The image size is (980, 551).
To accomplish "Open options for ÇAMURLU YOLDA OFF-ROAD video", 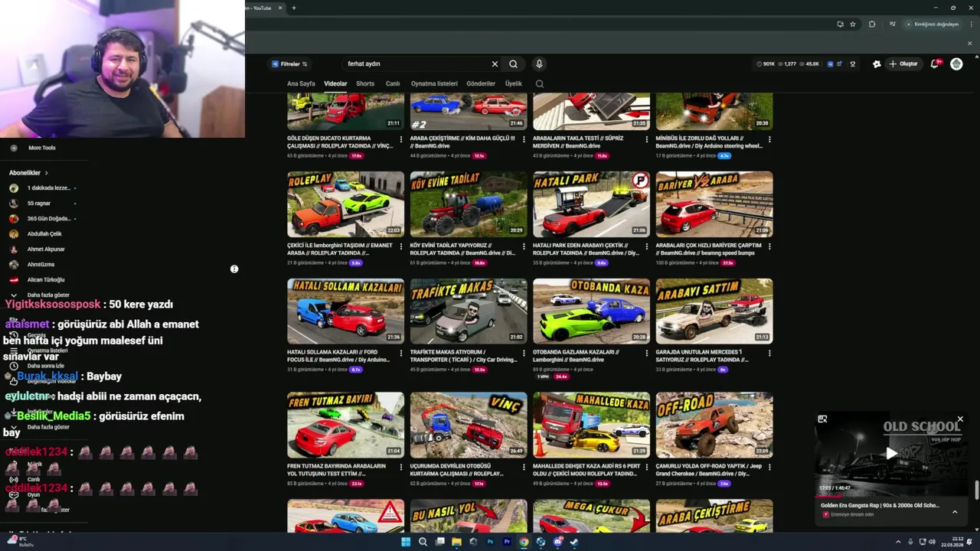I will [769, 467].
